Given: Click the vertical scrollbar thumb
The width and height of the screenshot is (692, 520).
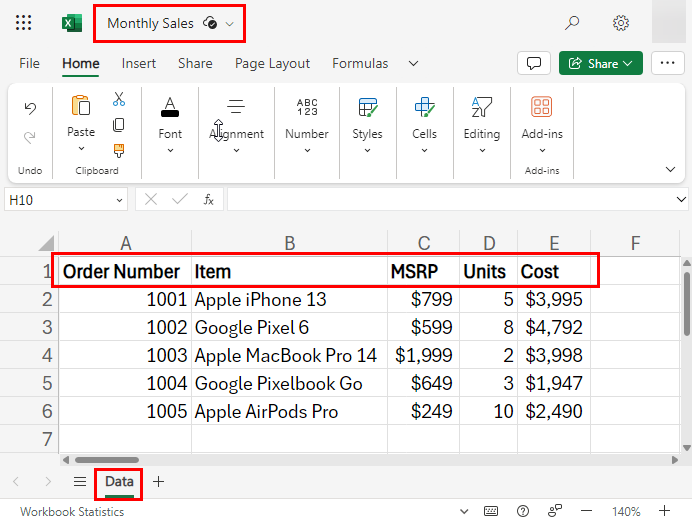Looking at the screenshot, I should point(686,303).
